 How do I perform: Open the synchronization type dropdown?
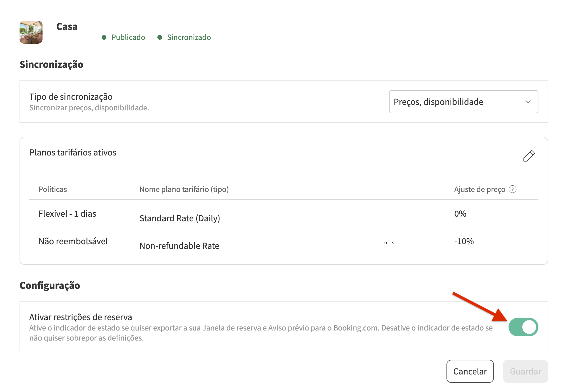pyautogui.click(x=463, y=102)
